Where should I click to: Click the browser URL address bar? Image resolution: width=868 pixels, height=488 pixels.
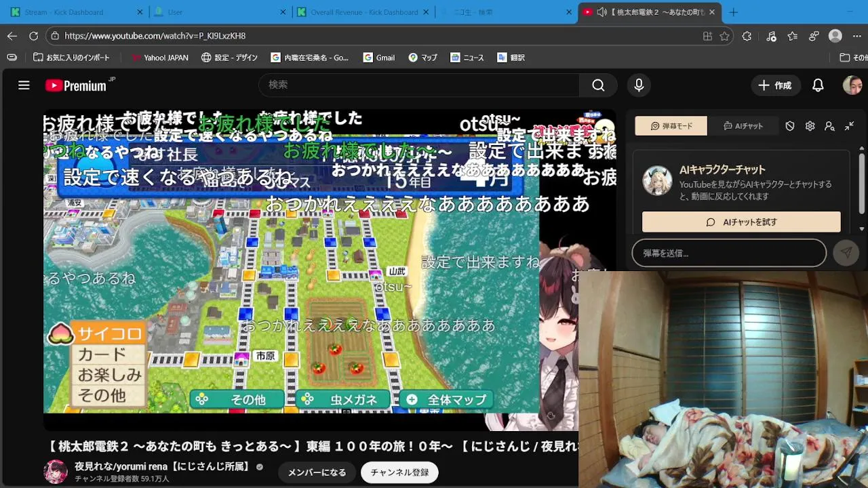pos(380,36)
